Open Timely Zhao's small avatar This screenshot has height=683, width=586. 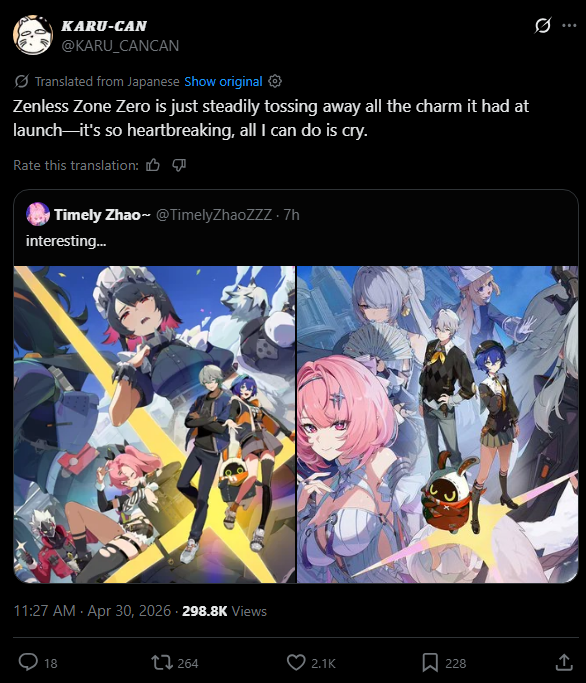click(x=38, y=214)
